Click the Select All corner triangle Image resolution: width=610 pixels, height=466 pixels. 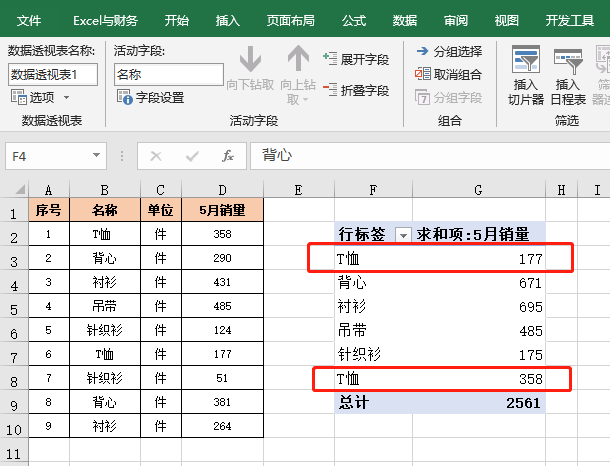pos(20,189)
